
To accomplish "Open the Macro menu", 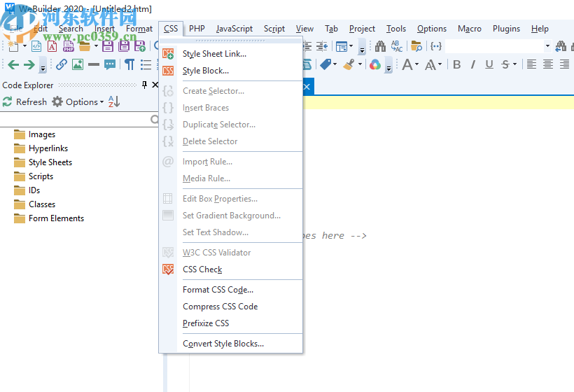I will 469,29.
